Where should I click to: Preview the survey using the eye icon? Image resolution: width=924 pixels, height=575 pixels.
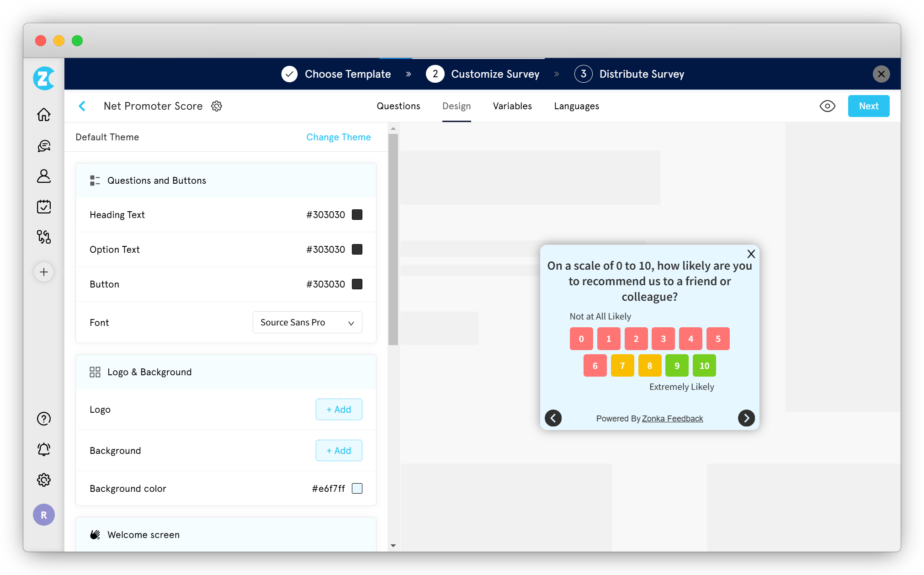tap(828, 106)
